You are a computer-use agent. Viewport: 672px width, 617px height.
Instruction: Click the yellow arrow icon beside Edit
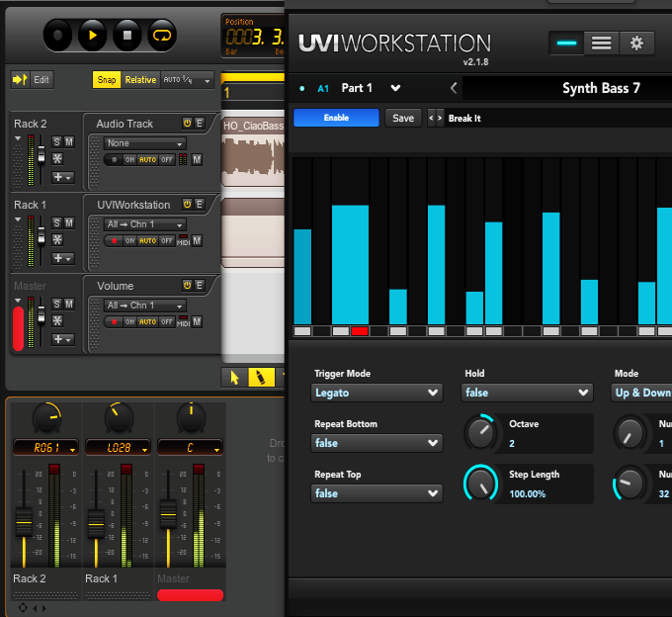tap(20, 79)
